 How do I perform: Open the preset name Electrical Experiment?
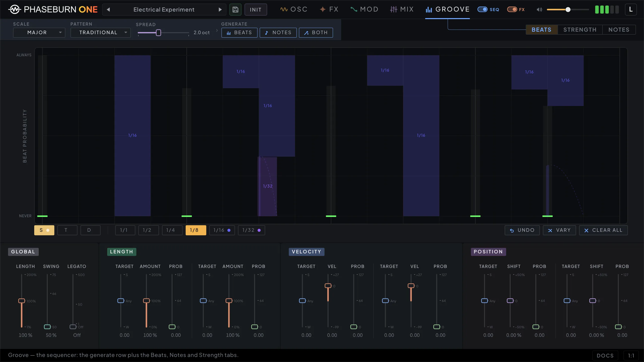pyautogui.click(x=164, y=10)
